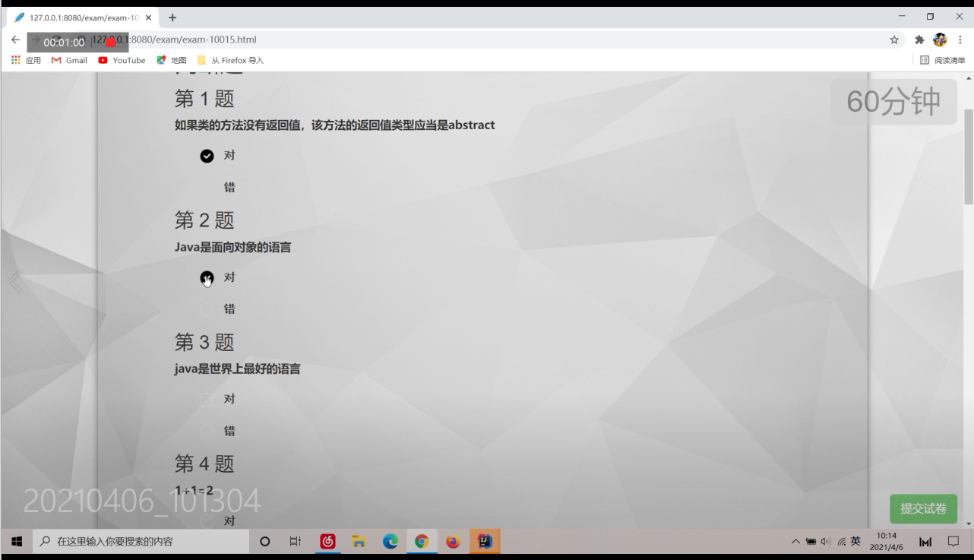Open the 阅读清单 reading list

[x=942, y=61]
